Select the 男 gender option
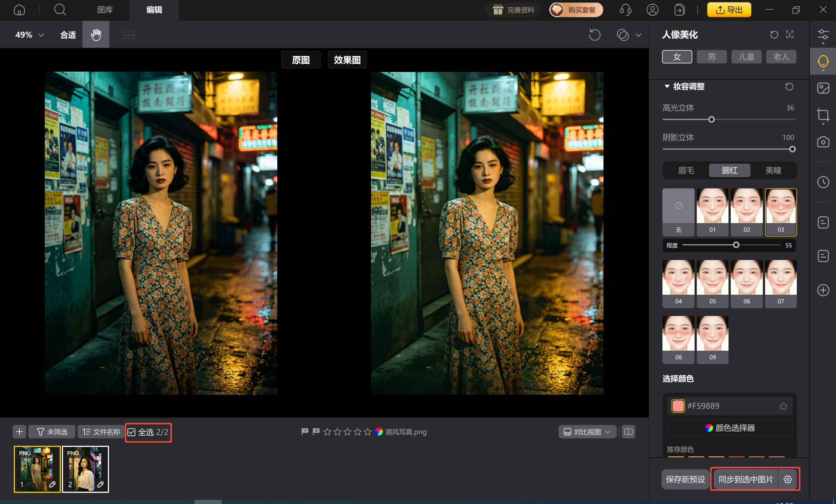 [x=712, y=57]
